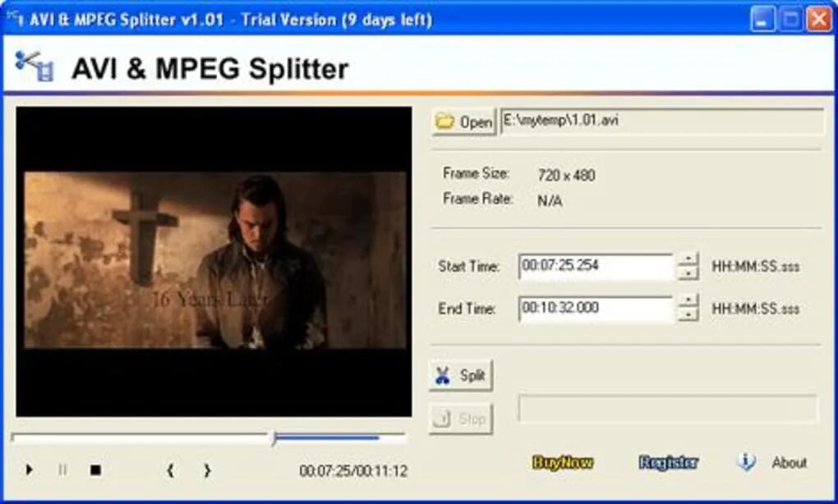The height and width of the screenshot is (504, 838).
Task: Click the Frame Rate value N/A
Action: (550, 201)
